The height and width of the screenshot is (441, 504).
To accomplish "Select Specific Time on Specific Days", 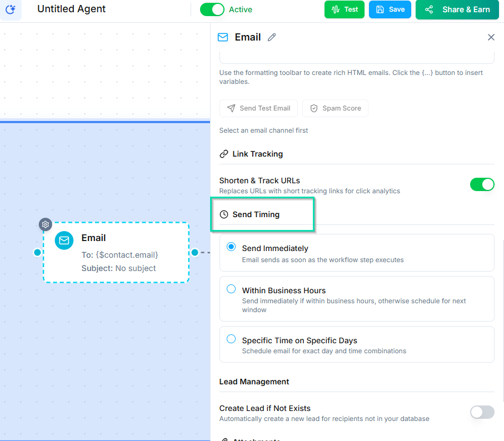I will pos(231,339).
